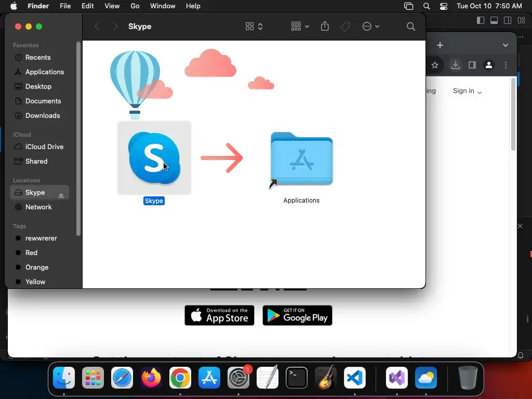Toggle VS Code primary sidebar layout icon
The width and height of the screenshot is (532, 399).
pos(481,20)
